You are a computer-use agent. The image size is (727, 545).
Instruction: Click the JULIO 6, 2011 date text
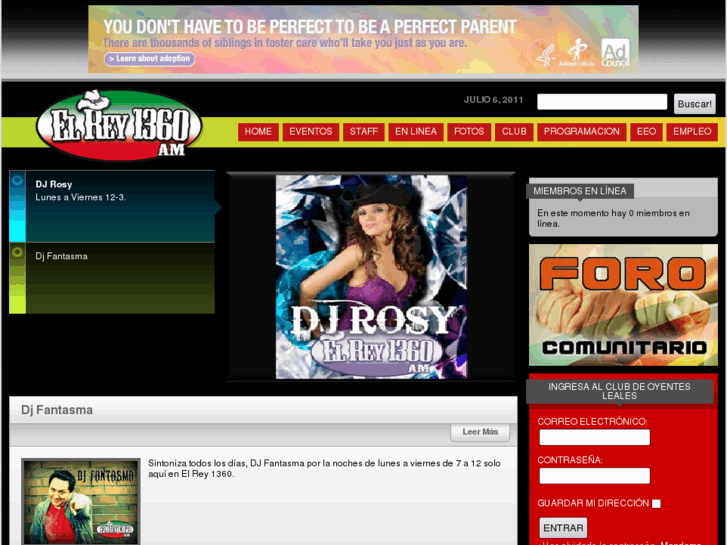[x=493, y=100]
